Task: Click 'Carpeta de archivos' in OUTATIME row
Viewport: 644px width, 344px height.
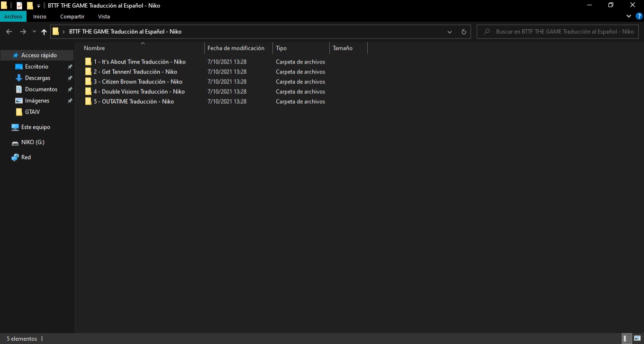Action: click(x=300, y=102)
